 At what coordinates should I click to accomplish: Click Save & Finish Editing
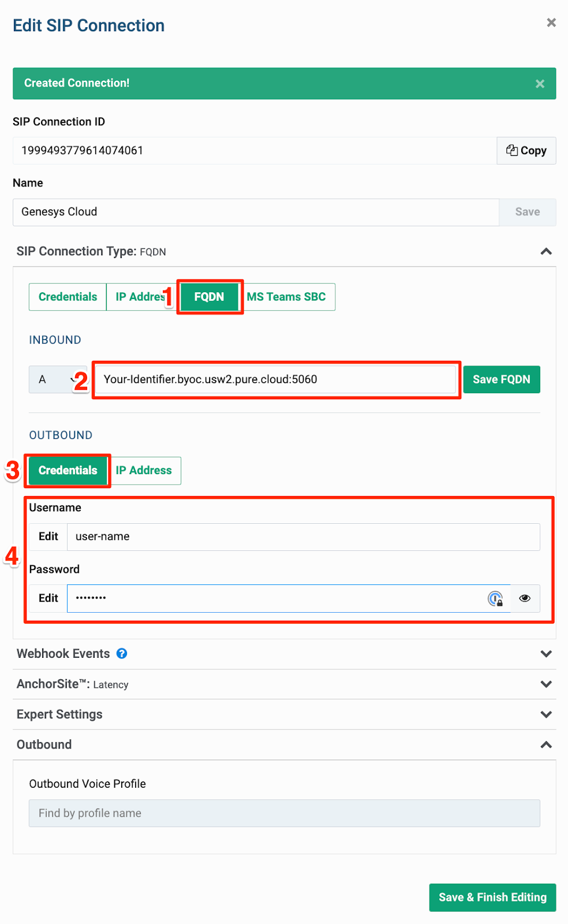(x=492, y=897)
